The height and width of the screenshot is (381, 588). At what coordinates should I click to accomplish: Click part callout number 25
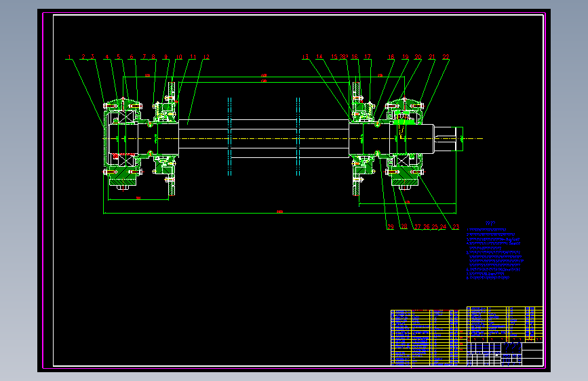(435, 227)
